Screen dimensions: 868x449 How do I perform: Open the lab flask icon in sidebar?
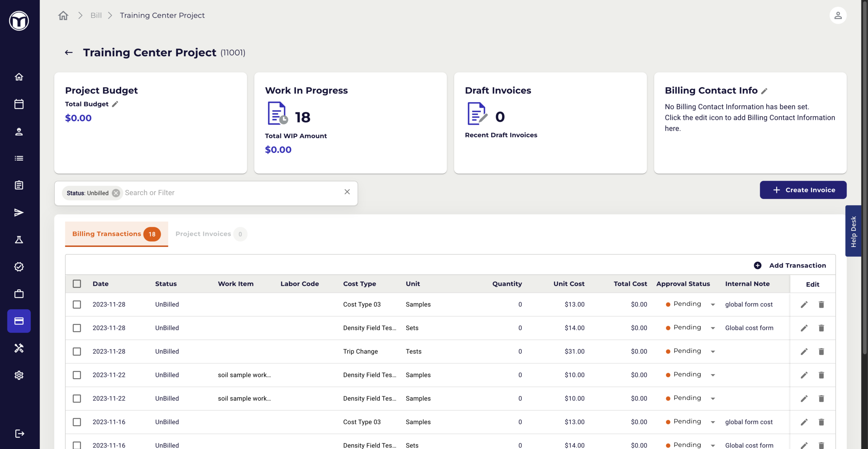pyautogui.click(x=19, y=240)
